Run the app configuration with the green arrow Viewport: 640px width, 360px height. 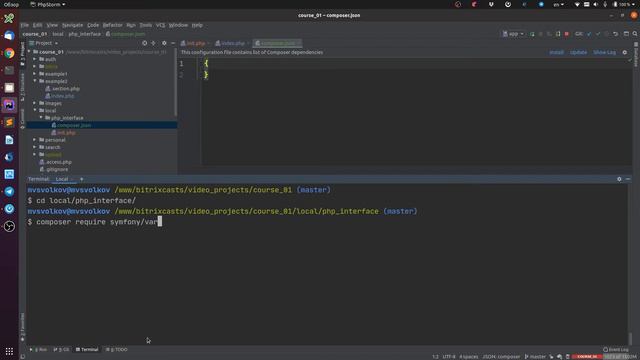tap(532, 34)
